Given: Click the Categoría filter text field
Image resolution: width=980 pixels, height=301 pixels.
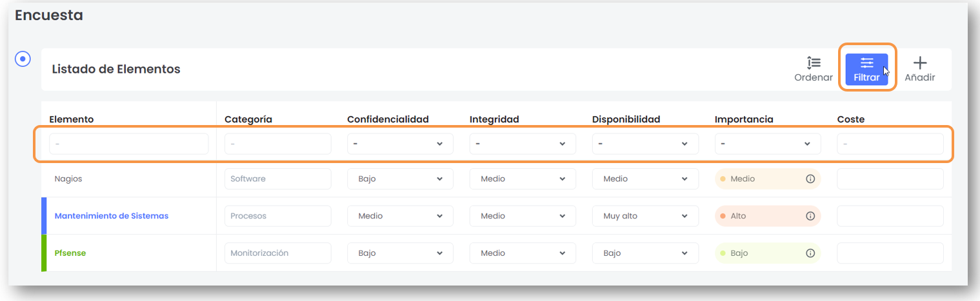Looking at the screenshot, I should [277, 144].
